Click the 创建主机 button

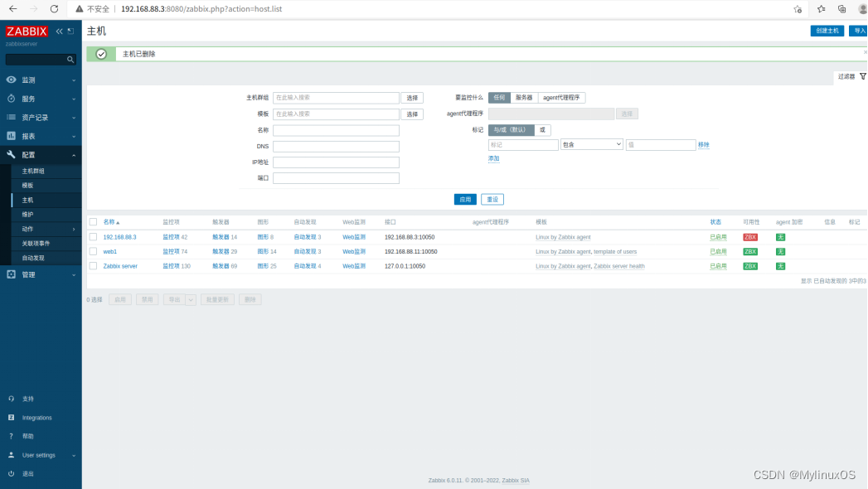pyautogui.click(x=827, y=31)
